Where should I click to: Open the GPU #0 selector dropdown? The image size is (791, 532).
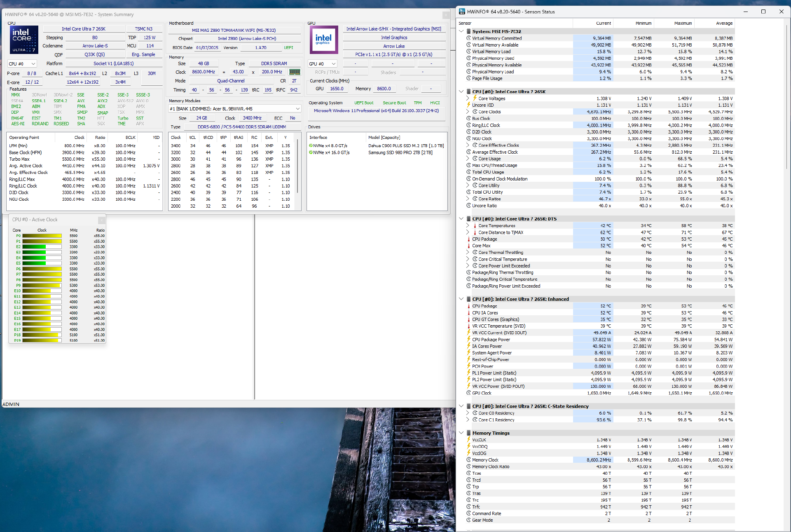(323, 64)
